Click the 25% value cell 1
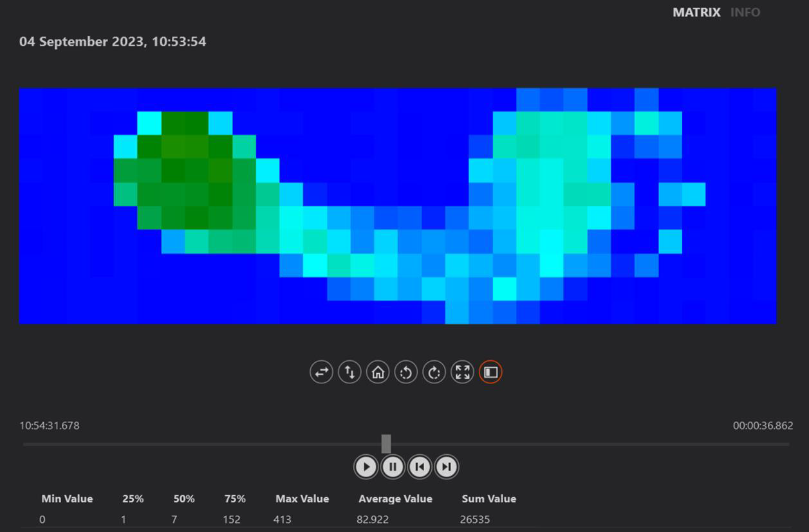This screenshot has height=532, width=809. tap(124, 519)
